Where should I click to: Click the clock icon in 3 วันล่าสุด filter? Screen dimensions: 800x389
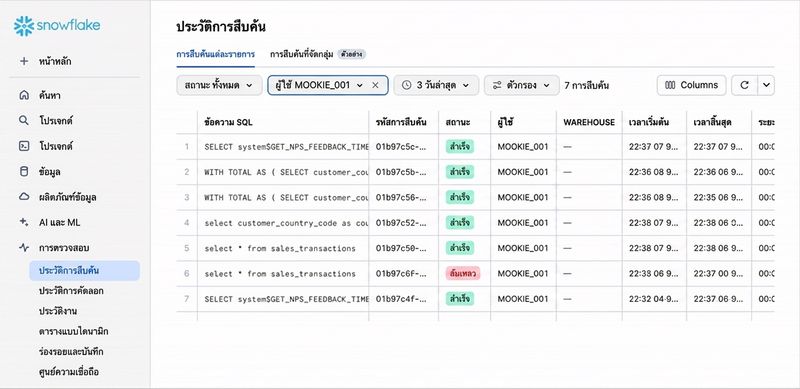click(407, 85)
